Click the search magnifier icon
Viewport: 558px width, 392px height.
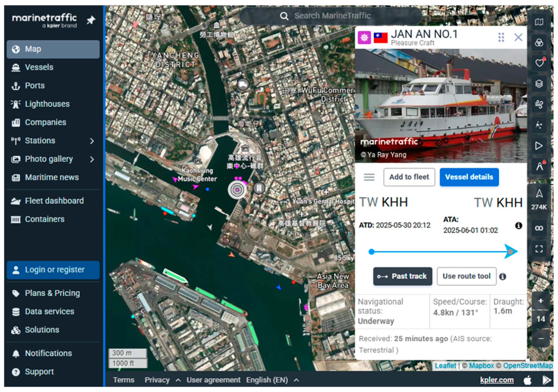click(284, 16)
